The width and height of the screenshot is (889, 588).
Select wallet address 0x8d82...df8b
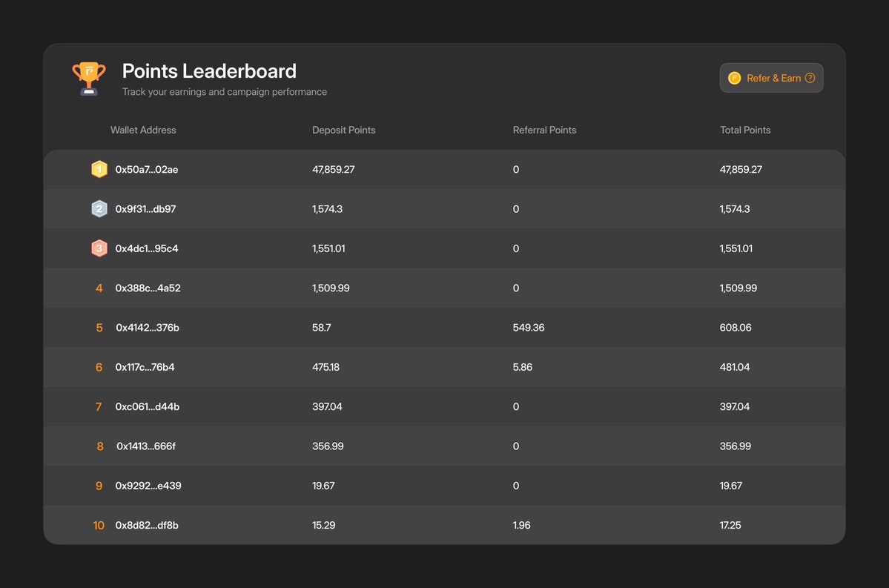coord(146,526)
